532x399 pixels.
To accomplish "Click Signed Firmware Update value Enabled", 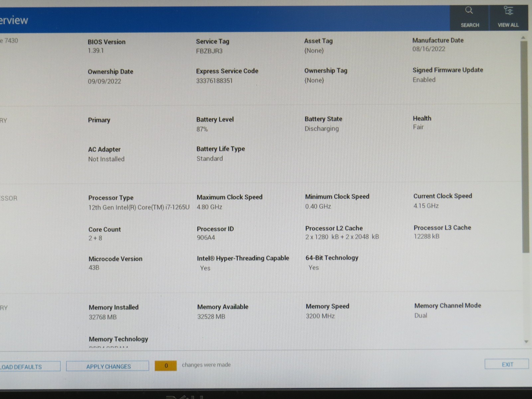I will [424, 80].
